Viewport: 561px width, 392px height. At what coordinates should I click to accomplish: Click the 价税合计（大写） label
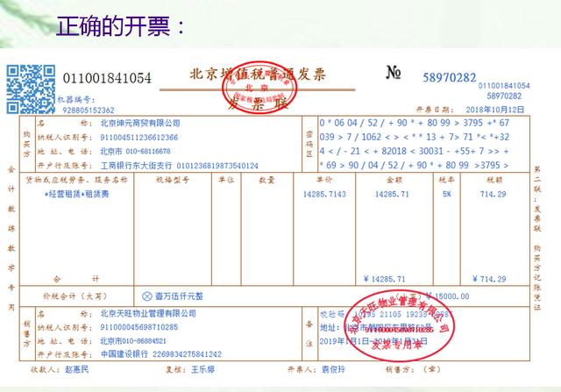tap(75, 296)
